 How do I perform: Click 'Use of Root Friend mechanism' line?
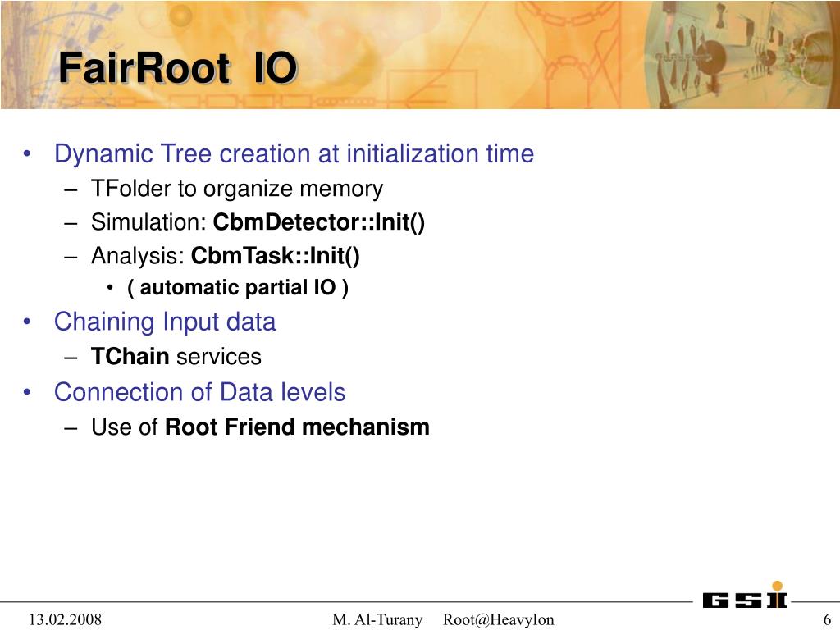tap(260, 427)
